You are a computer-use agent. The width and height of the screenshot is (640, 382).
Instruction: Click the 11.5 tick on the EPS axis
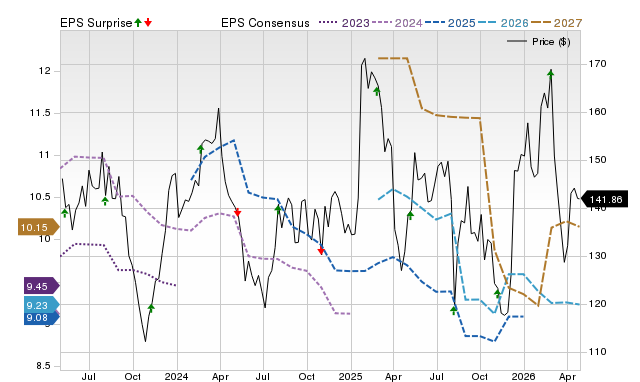(40, 113)
